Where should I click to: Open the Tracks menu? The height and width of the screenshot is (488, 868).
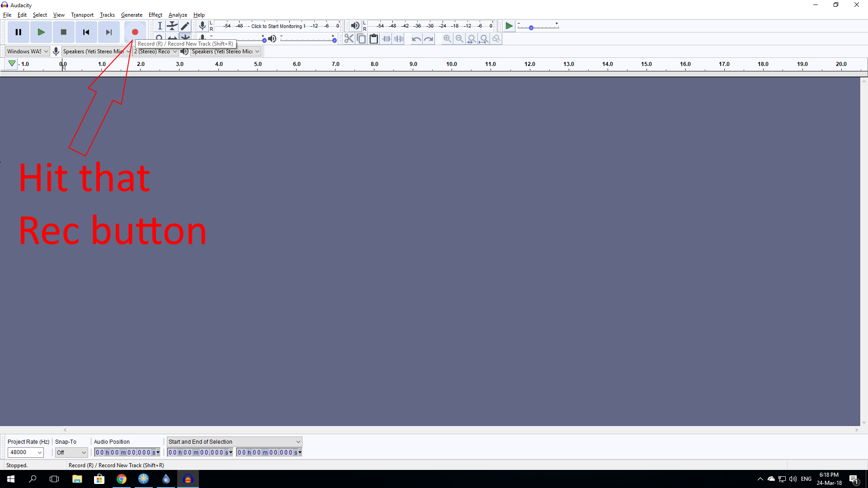tap(107, 15)
